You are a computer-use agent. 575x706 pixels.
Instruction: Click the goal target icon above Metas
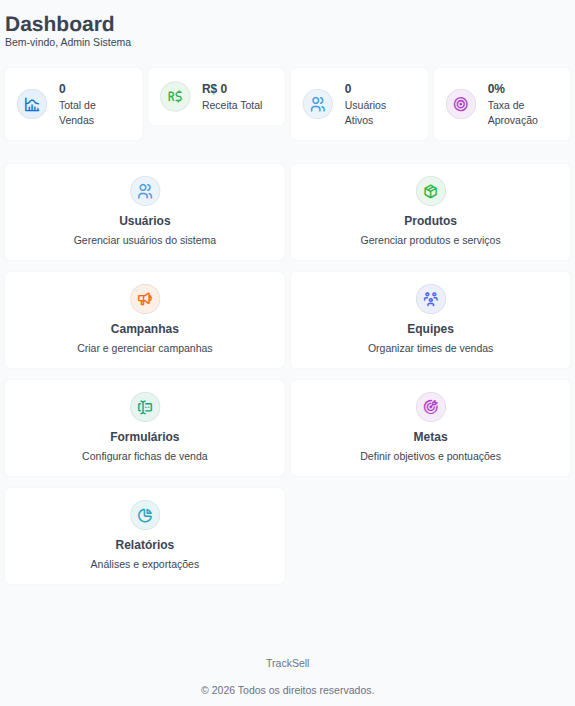430,407
